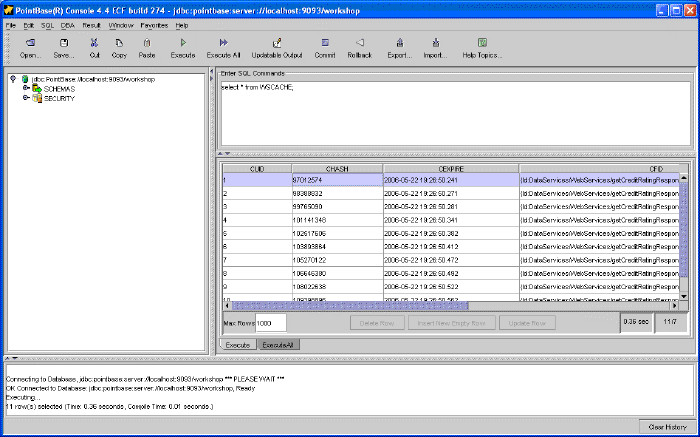Open the Edit menu
The height and width of the screenshot is (437, 700).
click(x=29, y=25)
